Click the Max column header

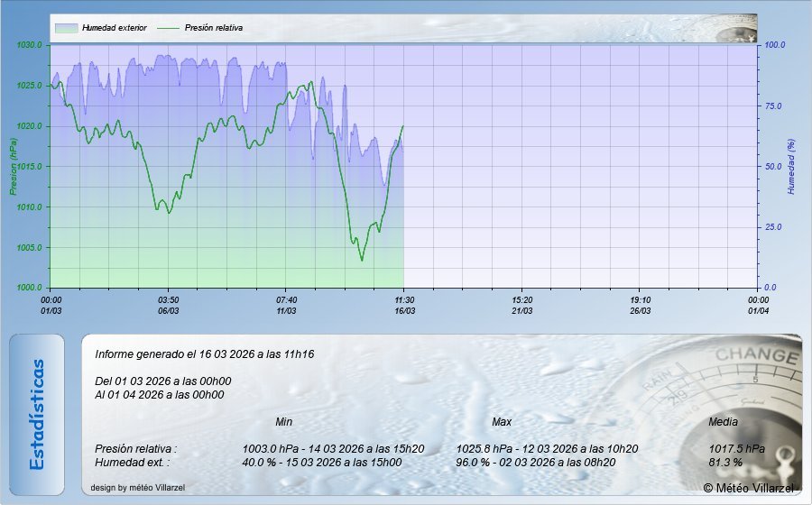(502, 422)
